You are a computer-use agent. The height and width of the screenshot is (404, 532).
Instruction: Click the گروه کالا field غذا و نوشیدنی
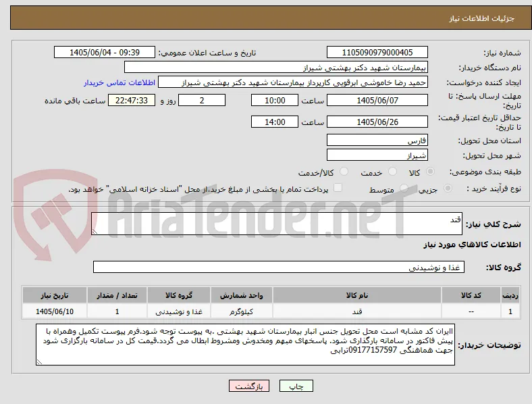click(279, 267)
